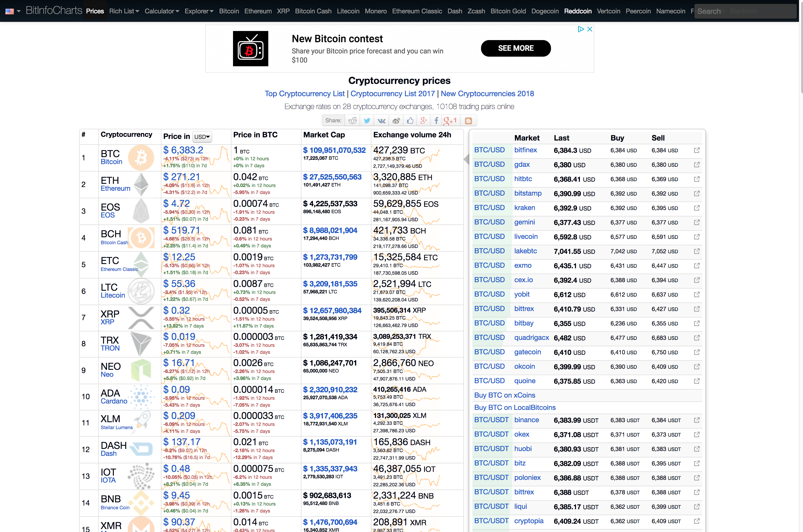Open the language flag dropdown
Image resolution: width=803 pixels, height=532 pixels.
click(13, 11)
